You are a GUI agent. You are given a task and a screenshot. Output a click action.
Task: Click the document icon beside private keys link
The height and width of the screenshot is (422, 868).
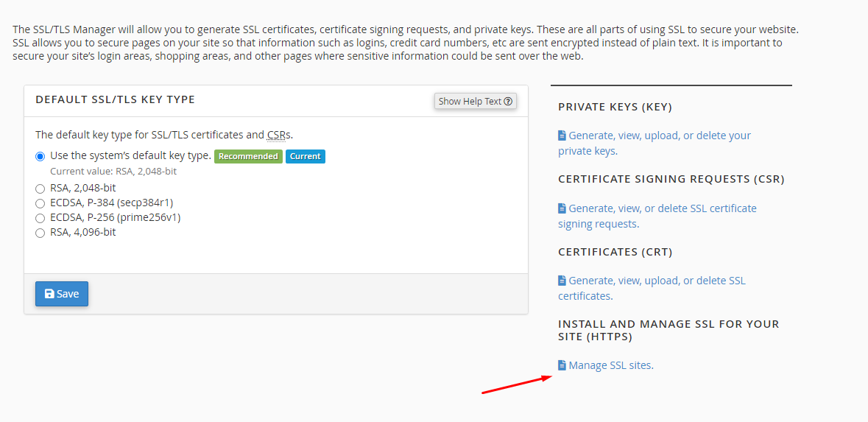[562, 136]
